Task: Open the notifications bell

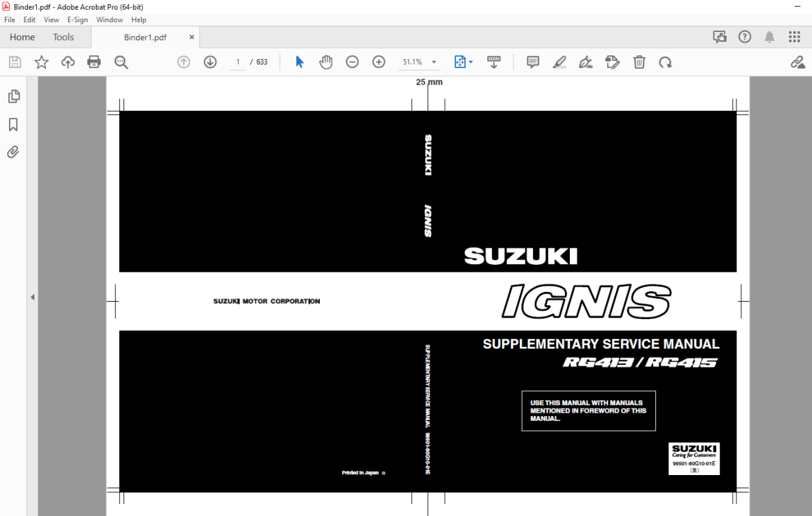Action: point(770,37)
